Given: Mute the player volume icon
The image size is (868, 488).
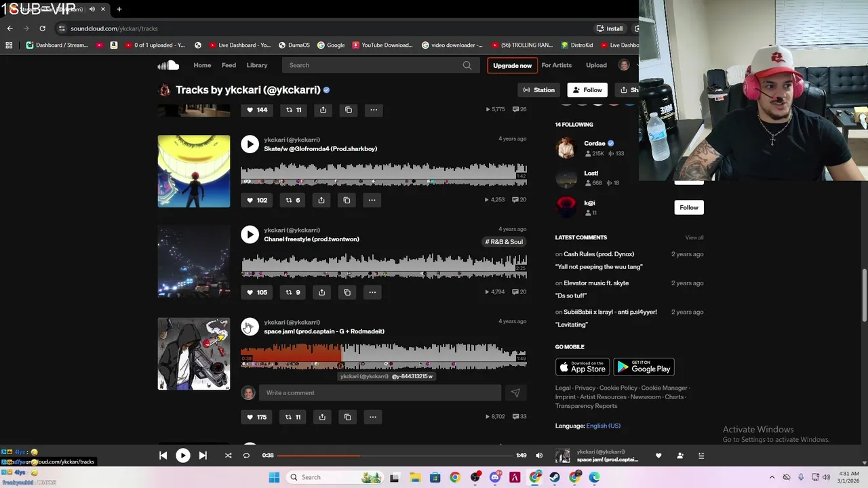Looking at the screenshot, I should (x=539, y=455).
